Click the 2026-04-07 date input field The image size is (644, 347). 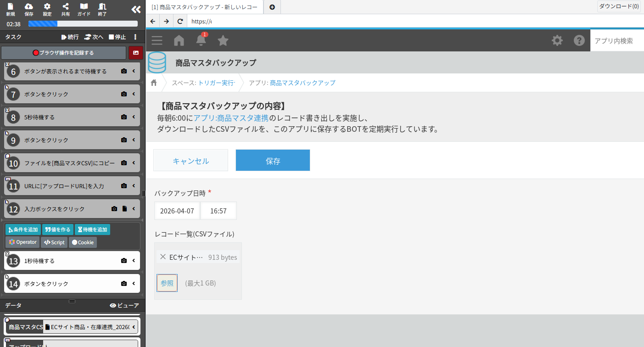click(176, 210)
